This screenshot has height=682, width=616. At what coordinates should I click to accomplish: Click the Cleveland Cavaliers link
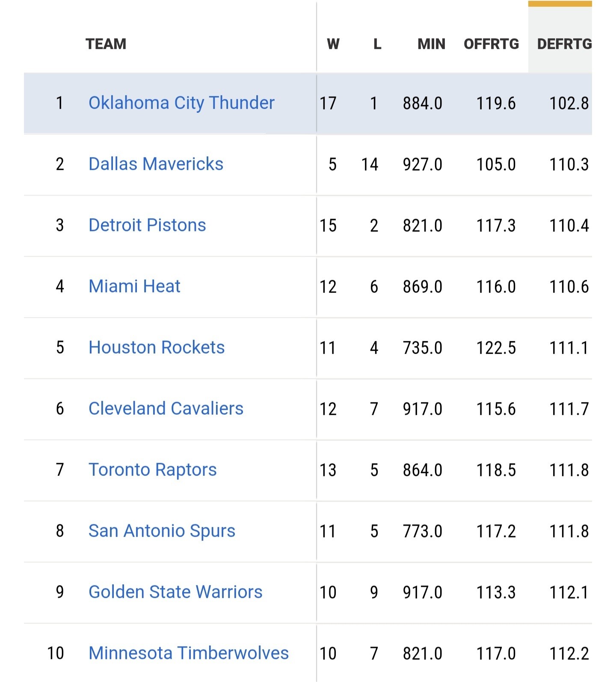[166, 409]
